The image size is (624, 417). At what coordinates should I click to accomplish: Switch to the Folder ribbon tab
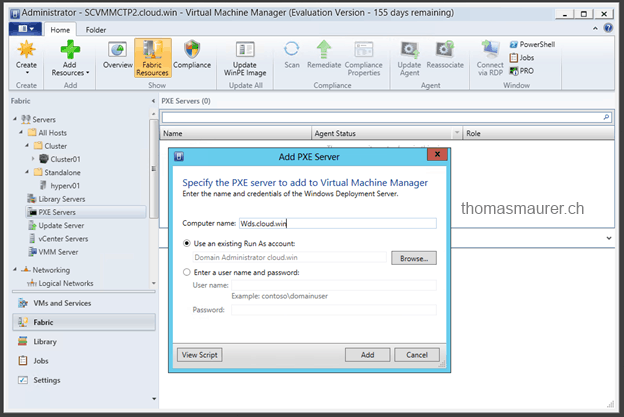[96, 30]
